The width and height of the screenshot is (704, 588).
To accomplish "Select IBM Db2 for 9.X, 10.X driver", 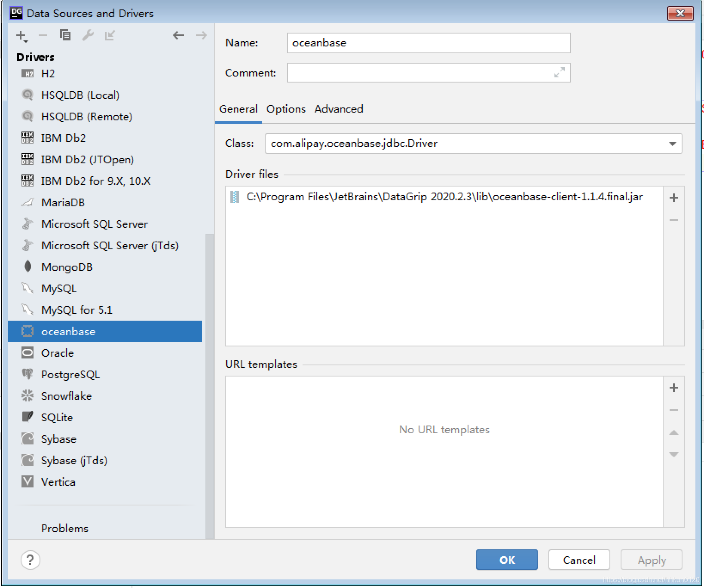I will pos(105,181).
